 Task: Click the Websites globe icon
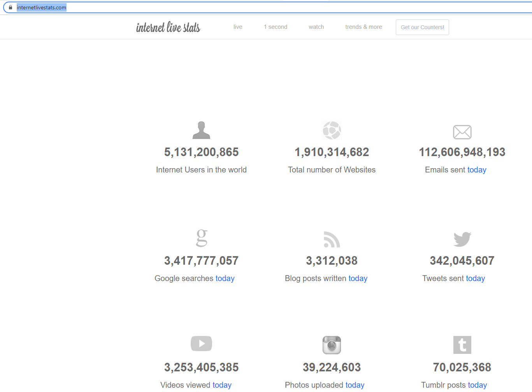[x=332, y=130]
